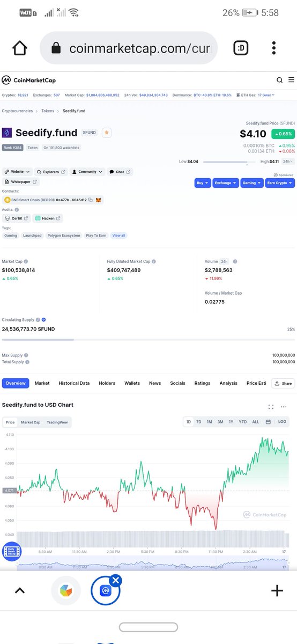Expand the Website dropdown
This screenshot has height=644, width=297.
coord(17,172)
